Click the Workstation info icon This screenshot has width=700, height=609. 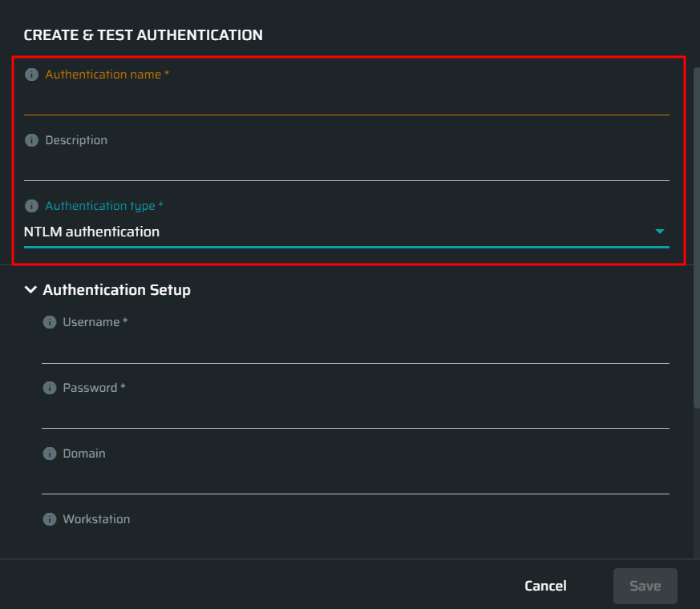coord(50,519)
